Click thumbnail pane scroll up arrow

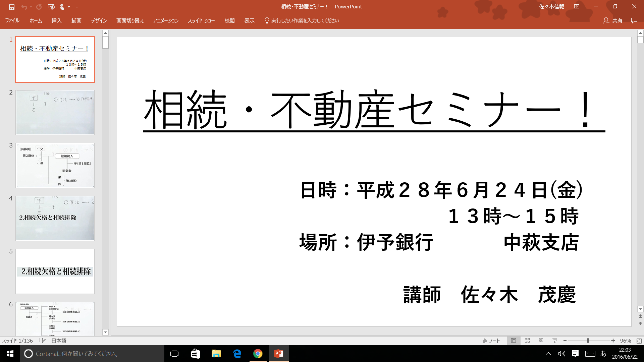[105, 33]
